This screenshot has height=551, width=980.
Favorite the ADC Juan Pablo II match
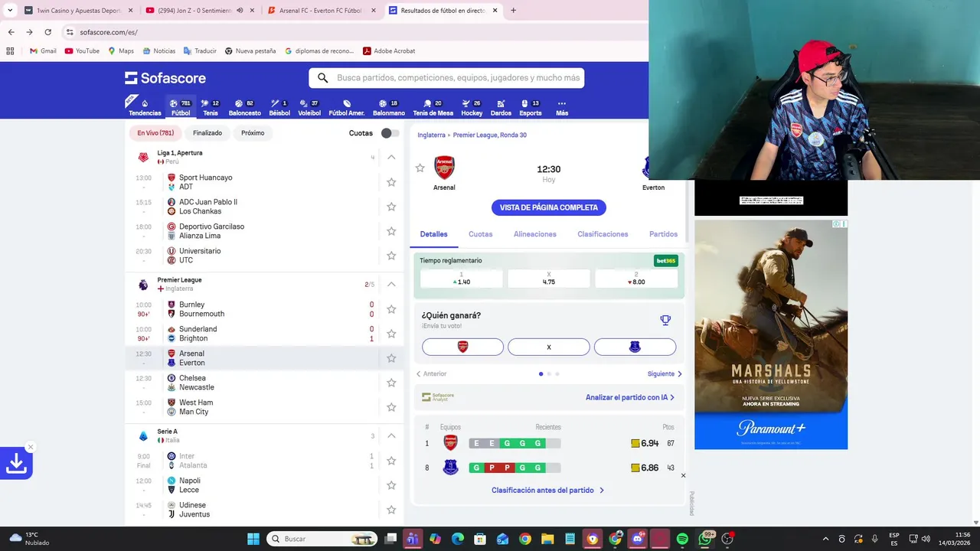click(391, 207)
